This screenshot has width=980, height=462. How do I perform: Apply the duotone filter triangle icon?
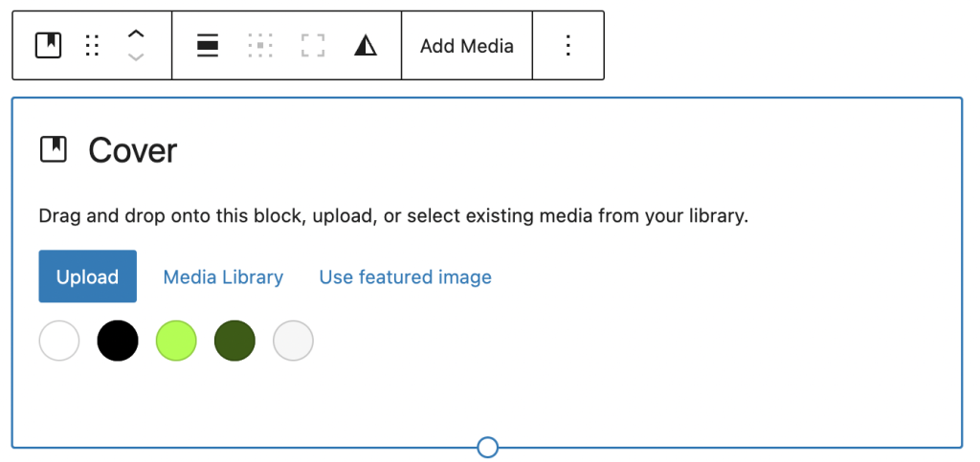tap(365, 46)
